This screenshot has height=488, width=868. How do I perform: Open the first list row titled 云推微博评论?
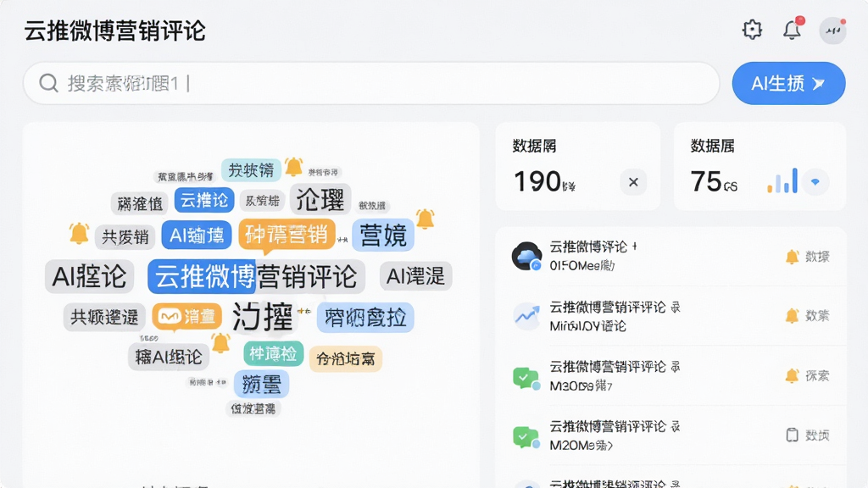[x=671, y=256]
